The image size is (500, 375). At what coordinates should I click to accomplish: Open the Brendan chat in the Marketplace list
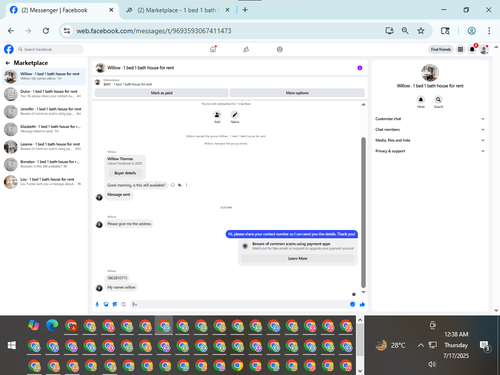point(44,164)
